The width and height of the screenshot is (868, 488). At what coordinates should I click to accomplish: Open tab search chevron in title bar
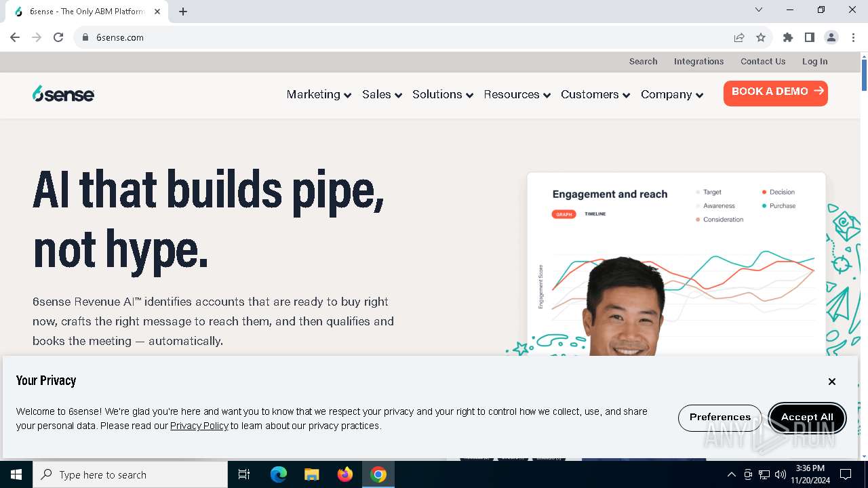click(759, 10)
